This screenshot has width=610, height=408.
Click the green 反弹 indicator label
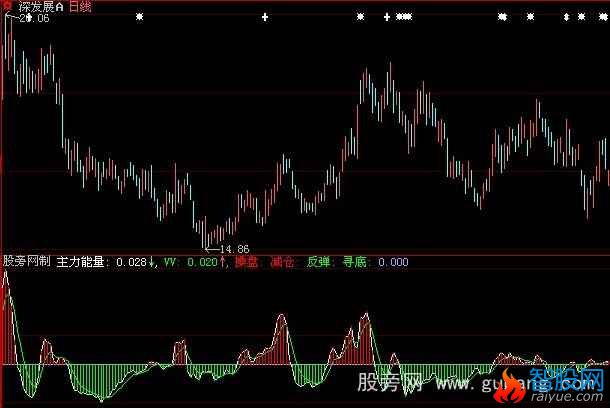318,262
